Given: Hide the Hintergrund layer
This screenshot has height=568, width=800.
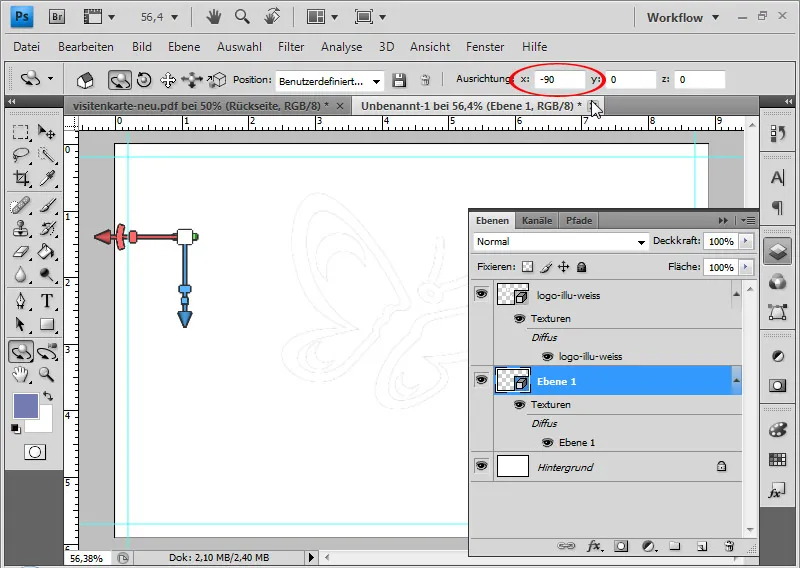Looking at the screenshot, I should point(481,465).
